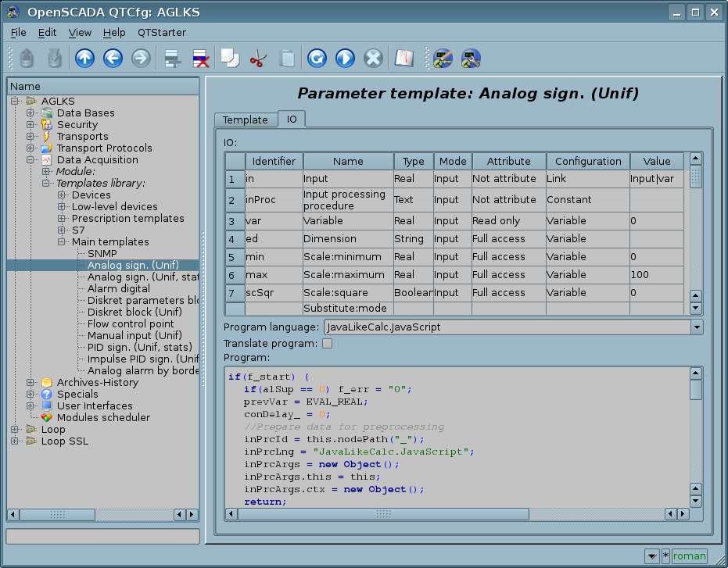Click the Refresh page toolbar icon

click(x=317, y=59)
